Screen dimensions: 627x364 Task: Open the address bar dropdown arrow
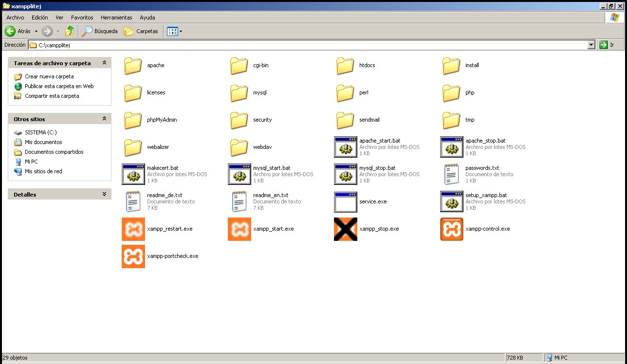click(591, 45)
